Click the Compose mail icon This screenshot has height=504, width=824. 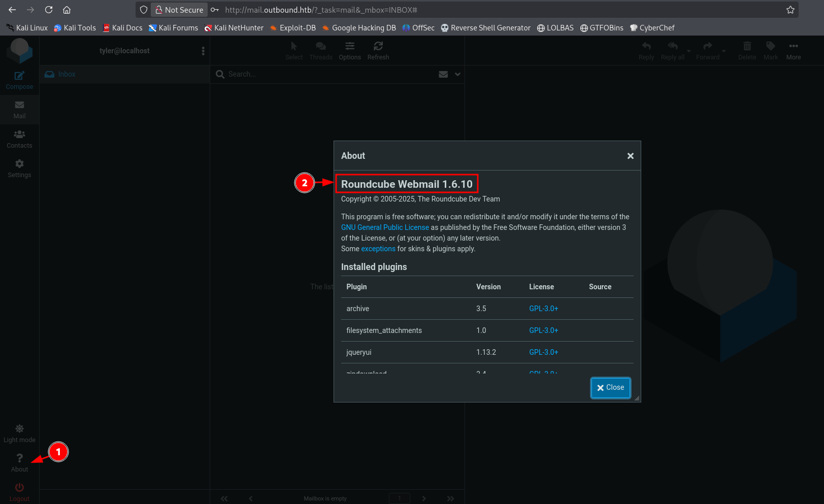tap(19, 76)
